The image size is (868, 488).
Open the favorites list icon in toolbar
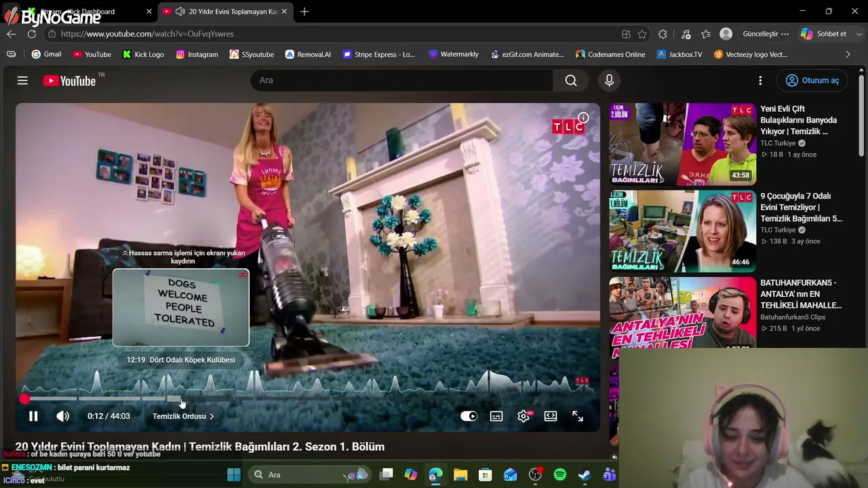click(706, 34)
